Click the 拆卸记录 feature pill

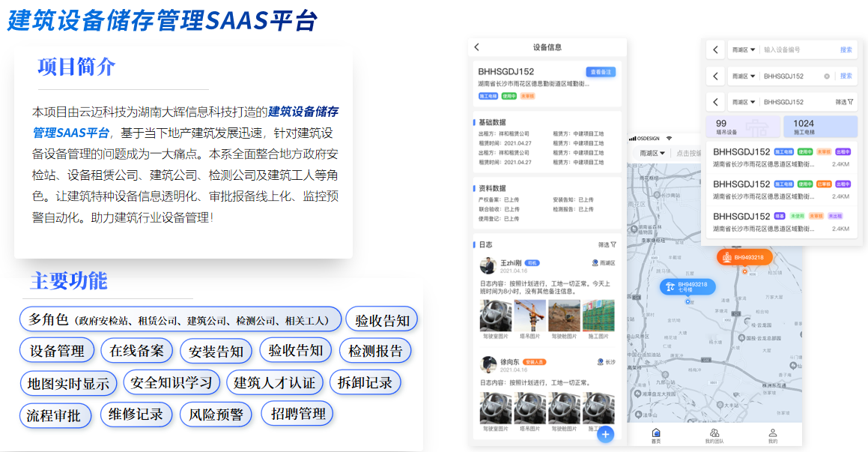click(365, 382)
